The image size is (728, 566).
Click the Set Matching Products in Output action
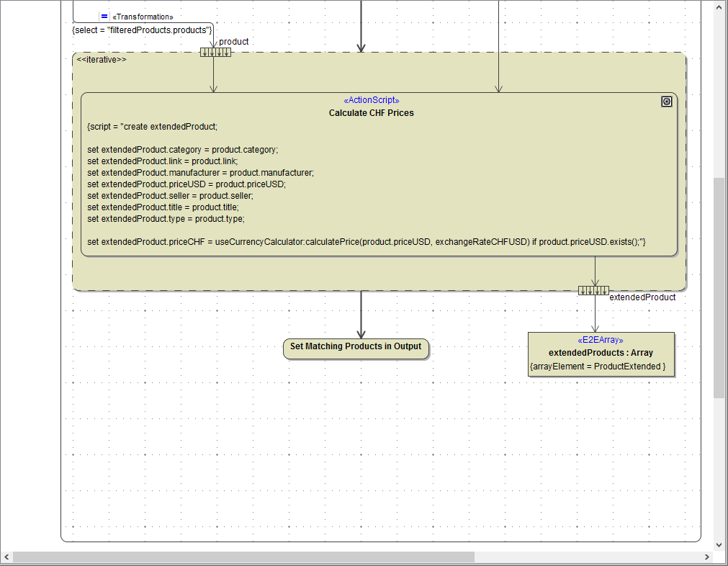[x=356, y=346]
